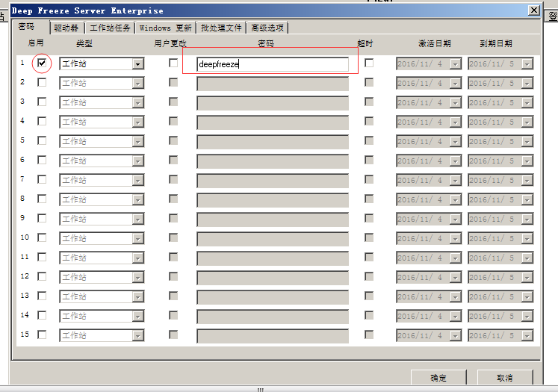
Task: Expand the 类型 dropdown in row 1
Action: tap(137, 64)
